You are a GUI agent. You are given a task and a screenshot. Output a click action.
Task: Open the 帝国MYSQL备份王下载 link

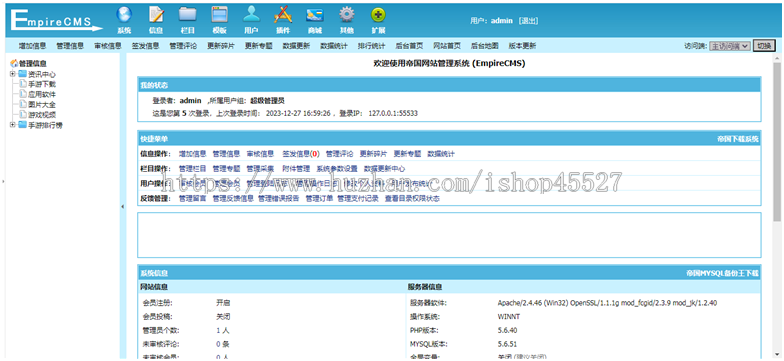[722, 273]
